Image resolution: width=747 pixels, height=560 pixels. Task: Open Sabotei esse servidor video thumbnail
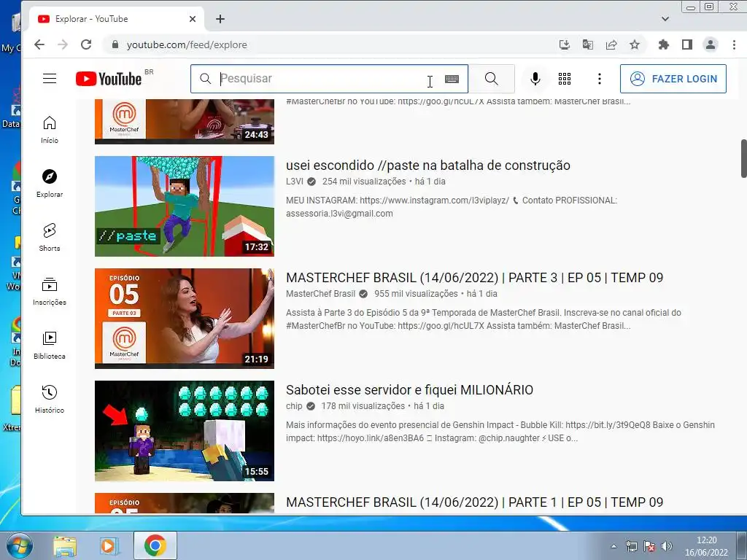[185, 431]
